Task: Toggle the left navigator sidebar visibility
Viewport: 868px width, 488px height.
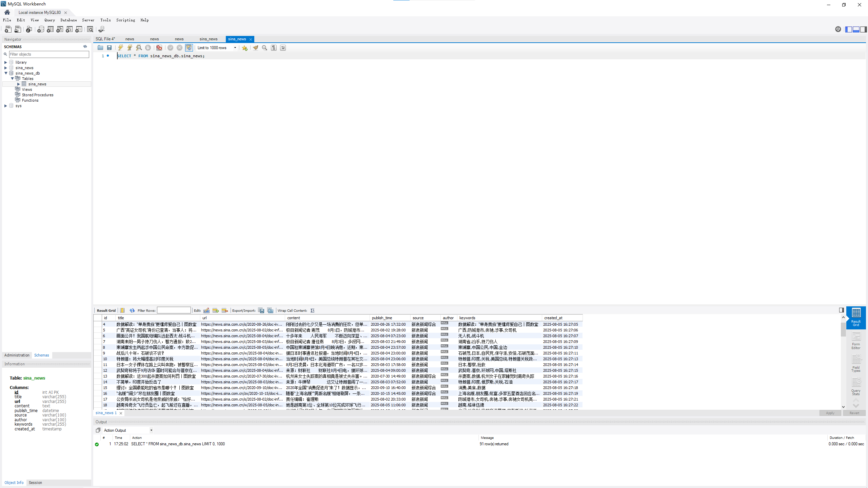Action: 849,29
